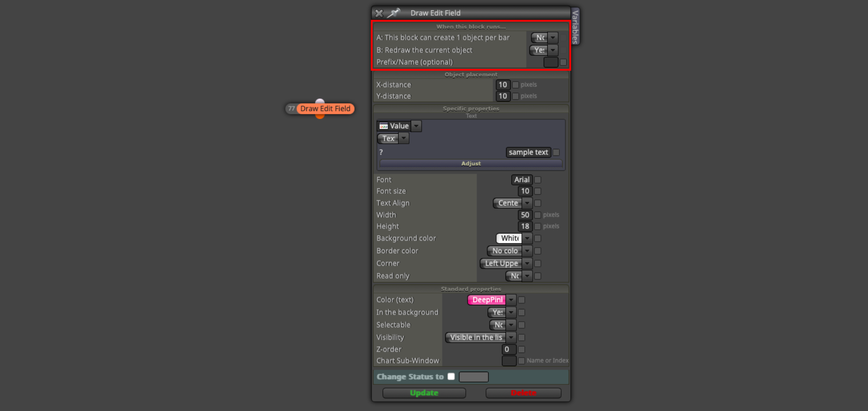The image size is (868, 411).
Task: Click the block's number 77 badge
Action: point(291,109)
